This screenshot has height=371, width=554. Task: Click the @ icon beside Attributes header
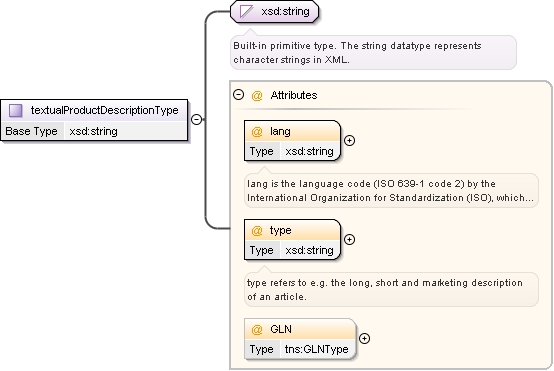point(257,95)
